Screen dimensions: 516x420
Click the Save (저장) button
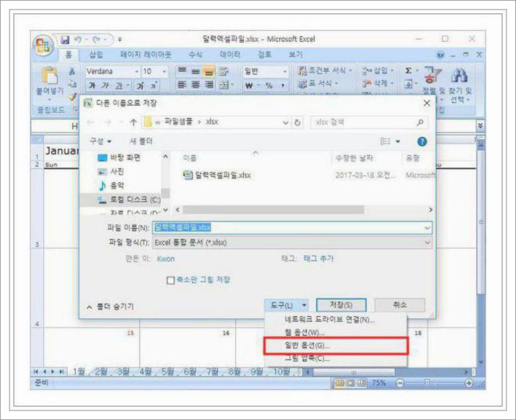pyautogui.click(x=341, y=305)
